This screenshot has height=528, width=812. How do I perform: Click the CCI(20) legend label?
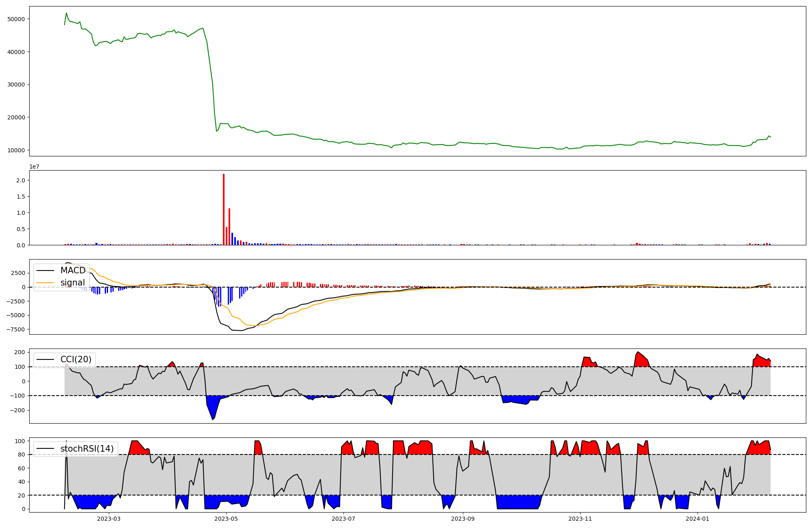(x=76, y=359)
